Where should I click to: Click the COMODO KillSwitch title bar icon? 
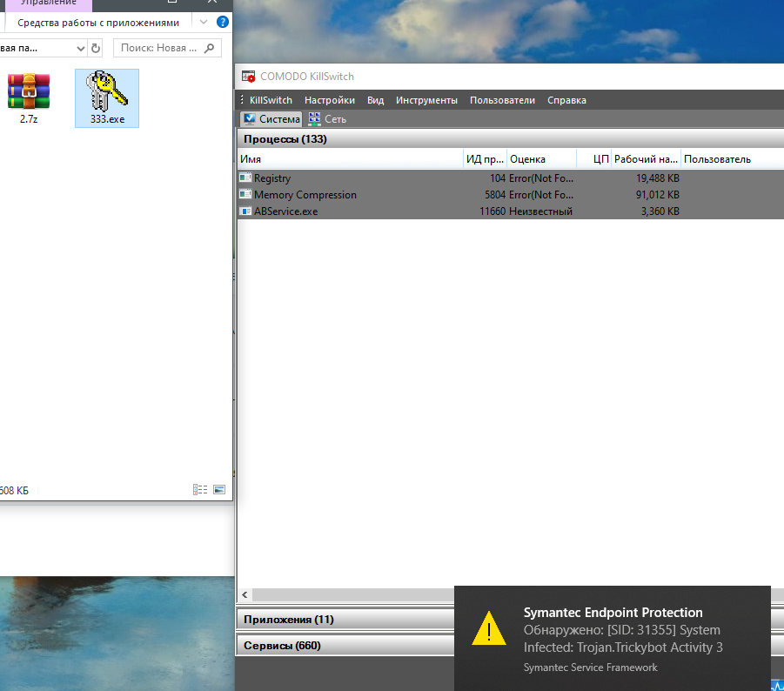click(249, 77)
